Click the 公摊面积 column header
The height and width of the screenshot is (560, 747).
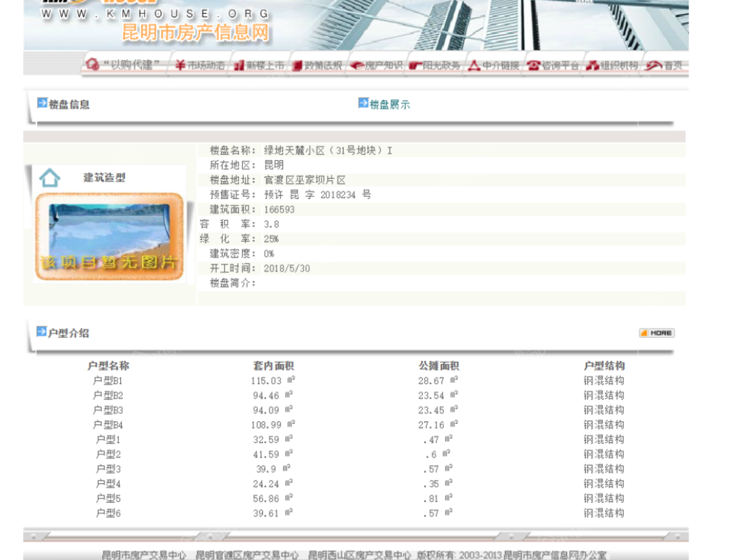pyautogui.click(x=439, y=366)
